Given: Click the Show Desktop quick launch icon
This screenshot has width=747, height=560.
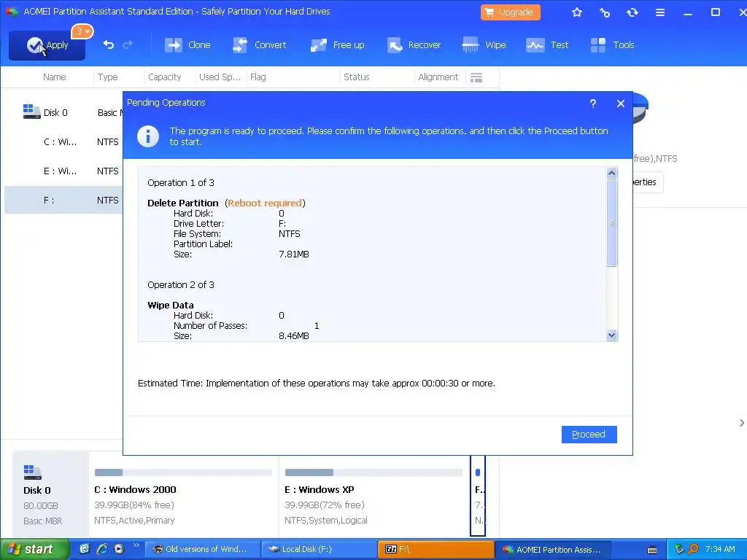Looking at the screenshot, I should 85,549.
